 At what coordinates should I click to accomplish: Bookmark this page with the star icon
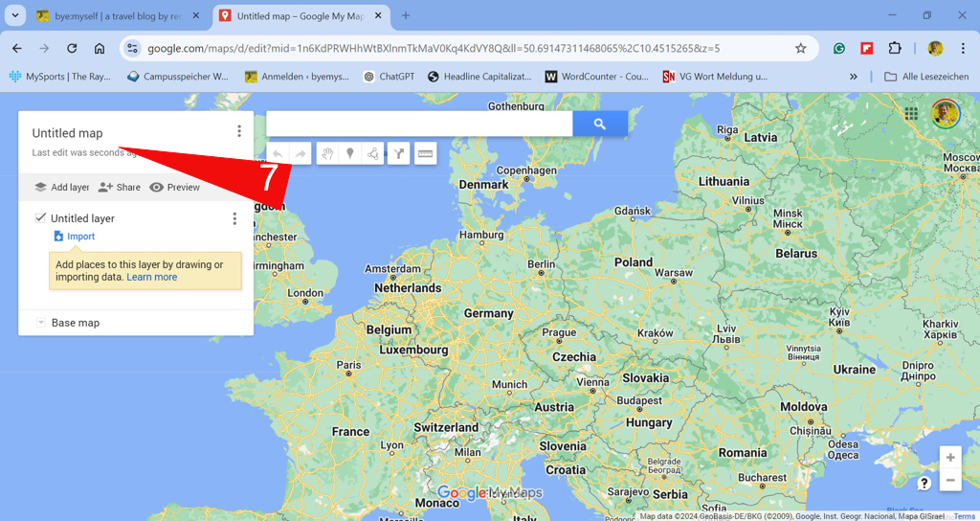801,48
